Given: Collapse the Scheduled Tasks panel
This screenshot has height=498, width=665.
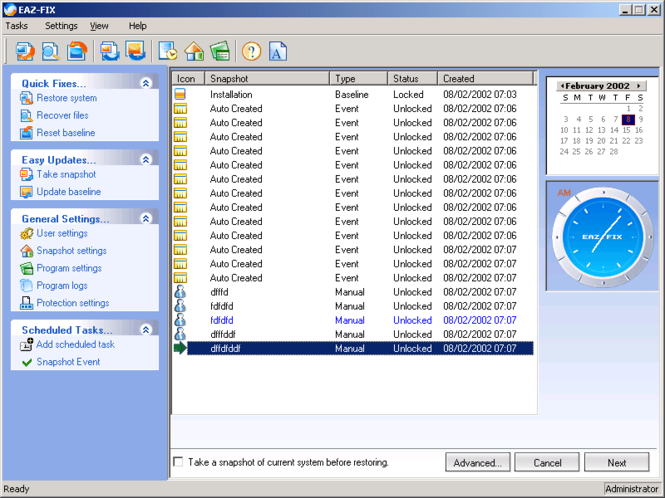Looking at the screenshot, I should pos(146,330).
